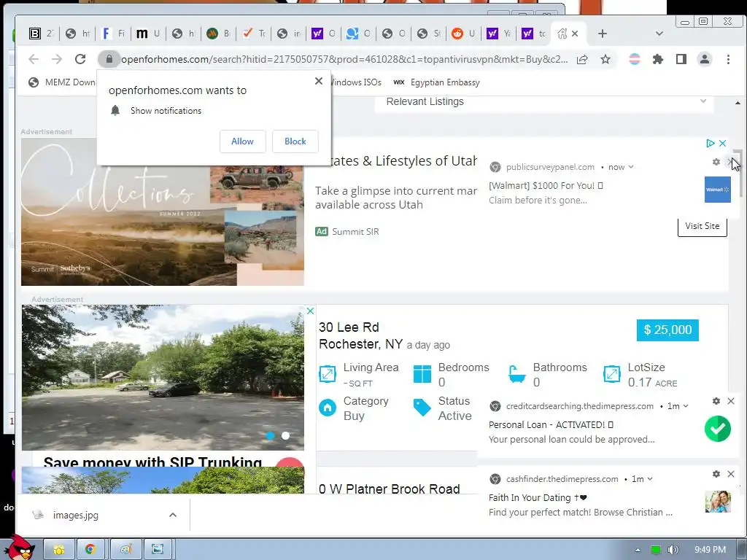
Task: Switch to the orange checkmark tab
Action: point(253,34)
